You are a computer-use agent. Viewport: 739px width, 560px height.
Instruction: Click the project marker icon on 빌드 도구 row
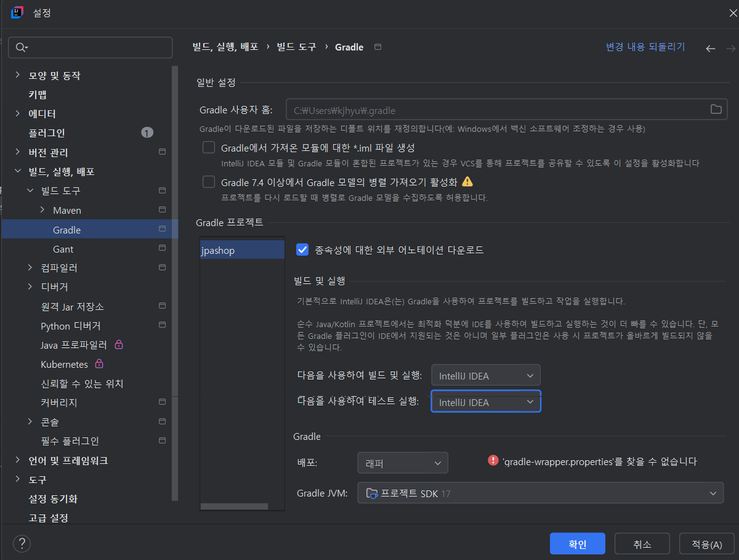coord(162,190)
